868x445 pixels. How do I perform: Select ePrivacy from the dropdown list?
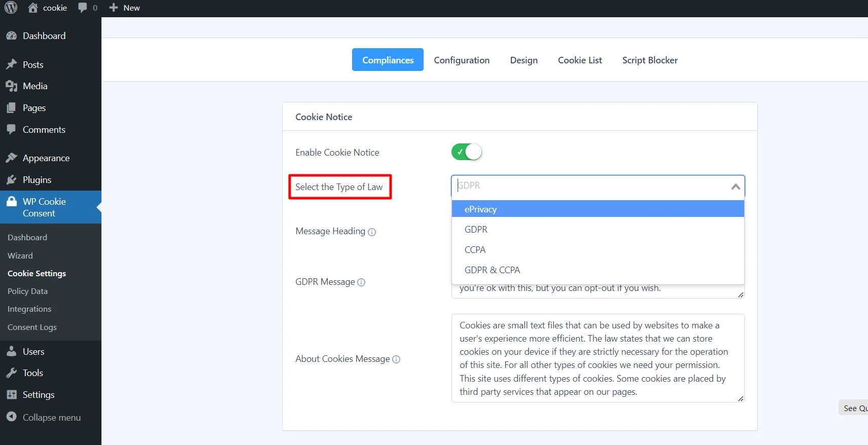point(480,209)
